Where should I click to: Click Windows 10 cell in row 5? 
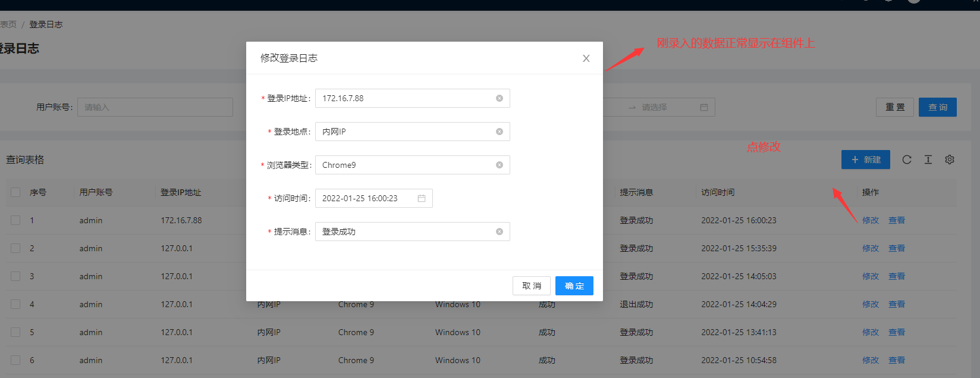point(458,332)
